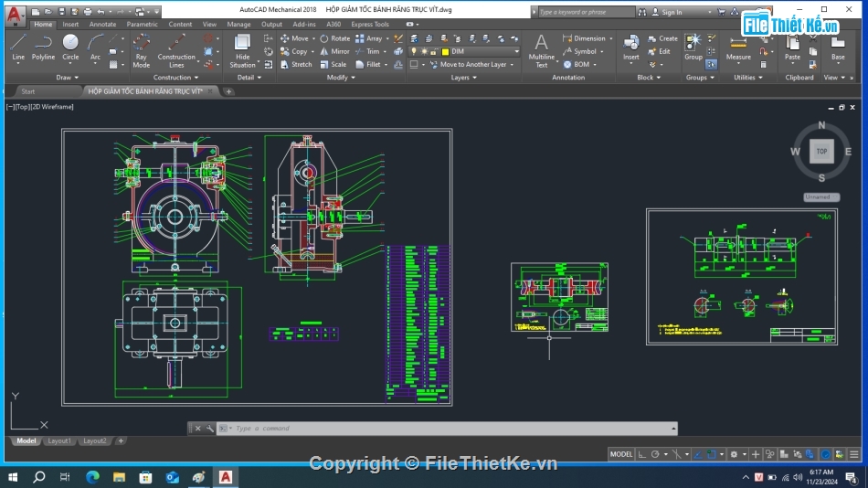Image resolution: width=868 pixels, height=488 pixels.
Task: Click the Save icon in quick access toolbar
Action: point(61,12)
